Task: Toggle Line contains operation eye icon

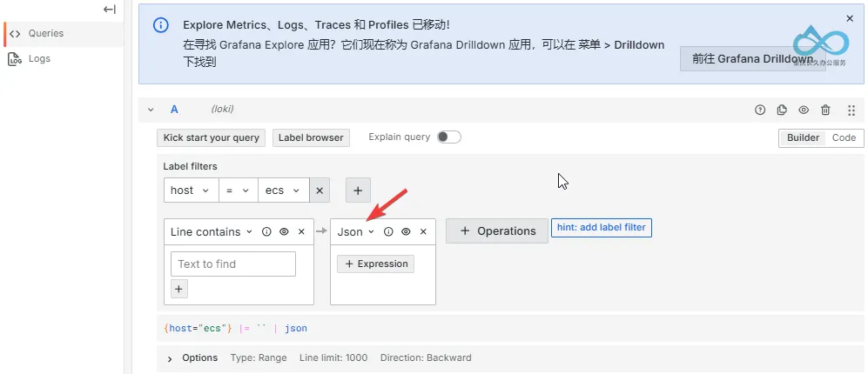Action: pos(284,232)
